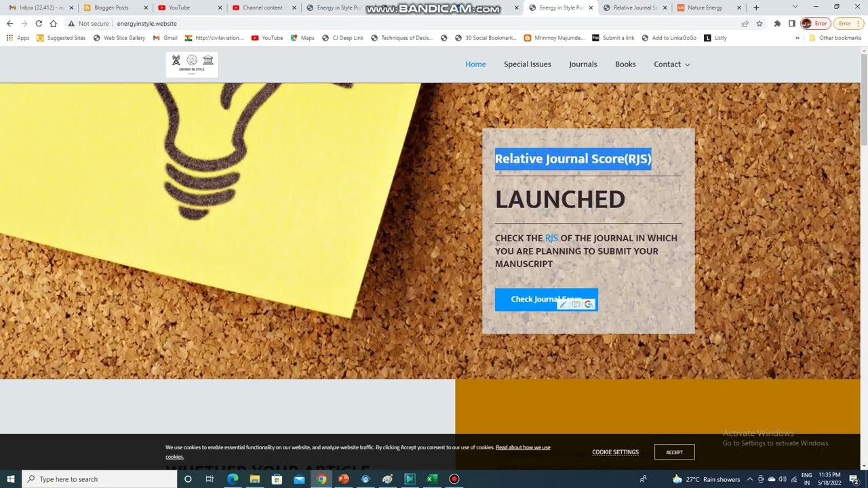Show more bookmarks with double chevron
The height and width of the screenshot is (488, 868).
[797, 38]
